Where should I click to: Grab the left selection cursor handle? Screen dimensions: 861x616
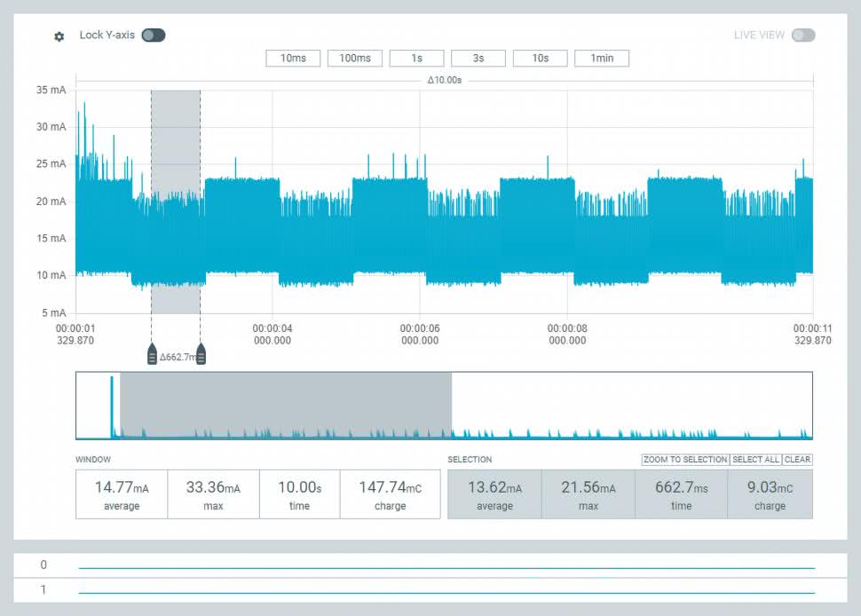[152, 356]
